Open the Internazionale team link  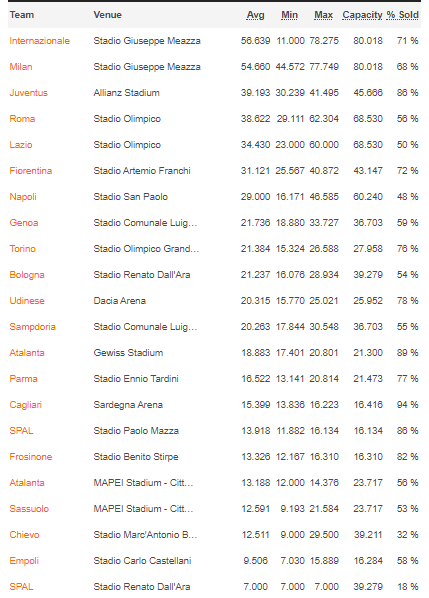tap(40, 41)
